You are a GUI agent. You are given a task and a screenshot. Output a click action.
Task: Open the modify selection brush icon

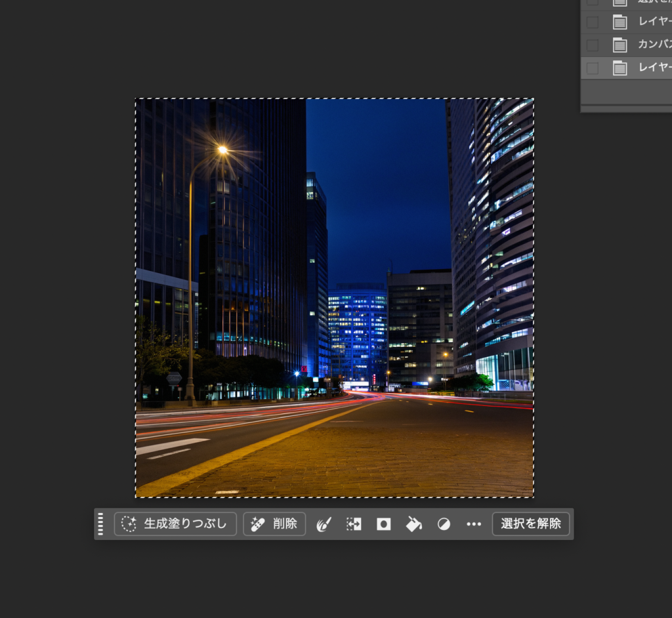click(x=324, y=524)
